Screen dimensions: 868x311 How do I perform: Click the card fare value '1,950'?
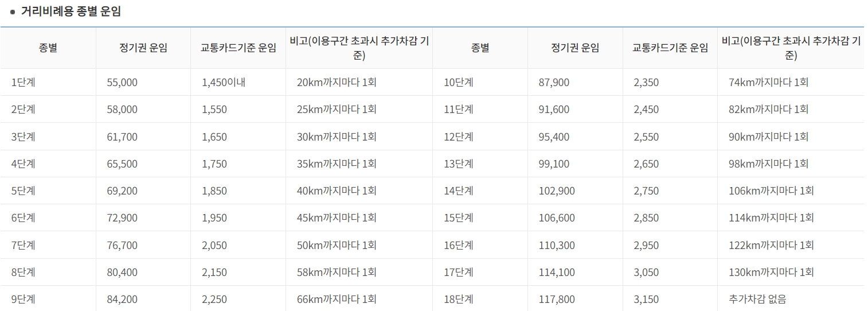coord(214,218)
